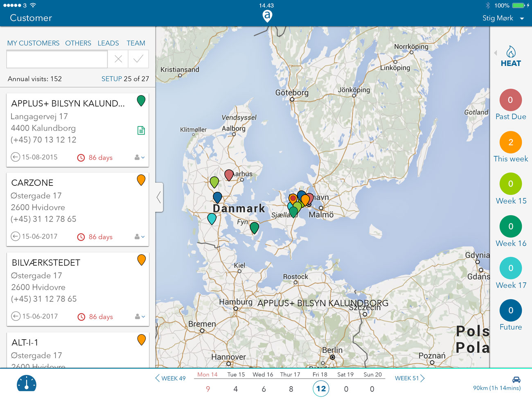The width and height of the screenshot is (532, 399).
Task: Select Thur 17 in week bar
Action: [x=291, y=382]
